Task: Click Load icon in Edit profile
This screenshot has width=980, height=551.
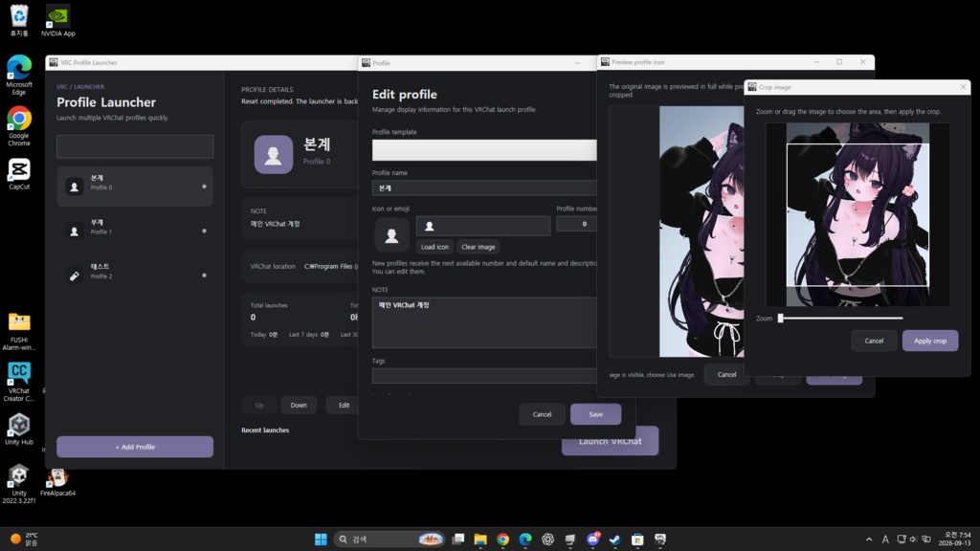Action: pos(434,247)
